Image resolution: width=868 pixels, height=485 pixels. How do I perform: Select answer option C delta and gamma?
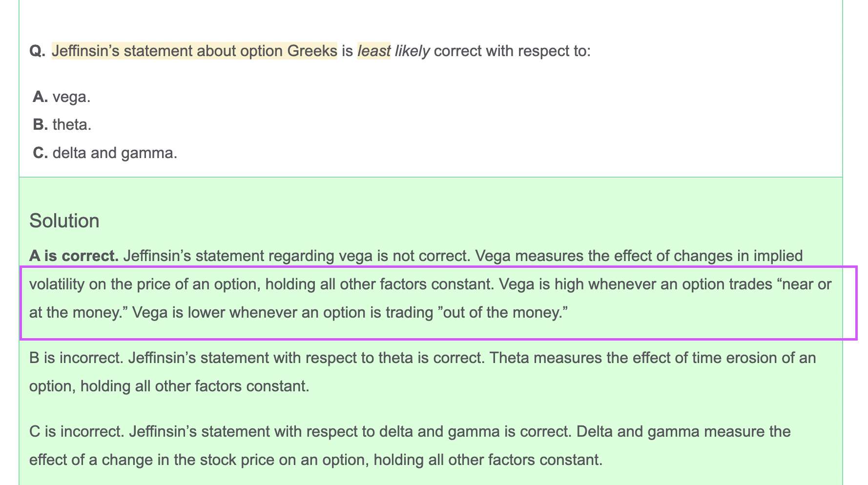105,153
